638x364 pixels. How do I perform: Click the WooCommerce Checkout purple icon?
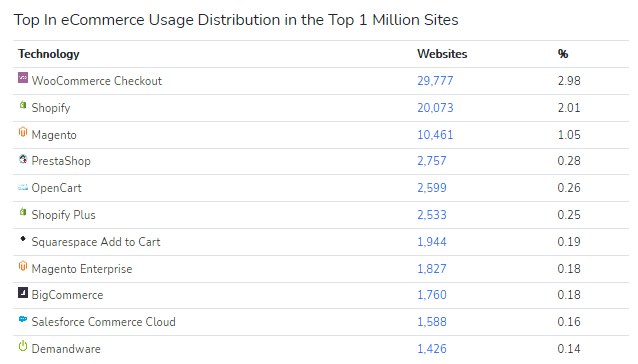[23, 78]
